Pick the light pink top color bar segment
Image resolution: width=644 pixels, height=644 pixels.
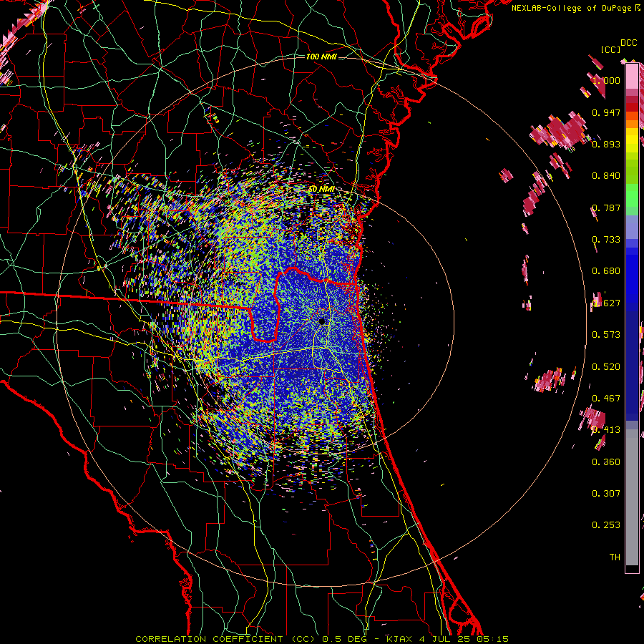pyautogui.click(x=632, y=76)
